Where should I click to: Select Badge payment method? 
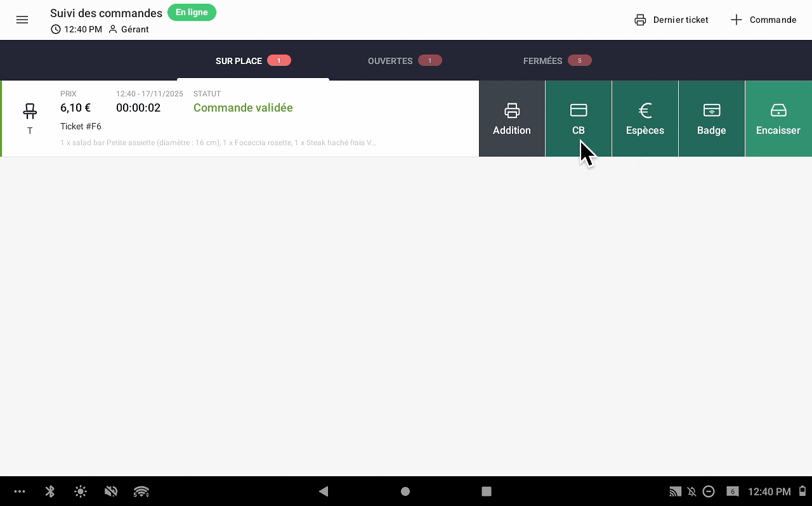[711, 119]
